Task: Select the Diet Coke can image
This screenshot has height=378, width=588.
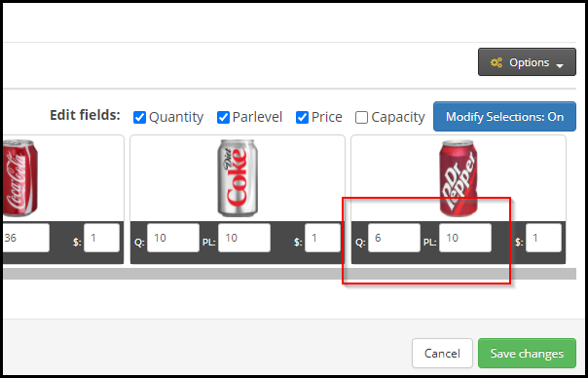Action: pos(238,178)
